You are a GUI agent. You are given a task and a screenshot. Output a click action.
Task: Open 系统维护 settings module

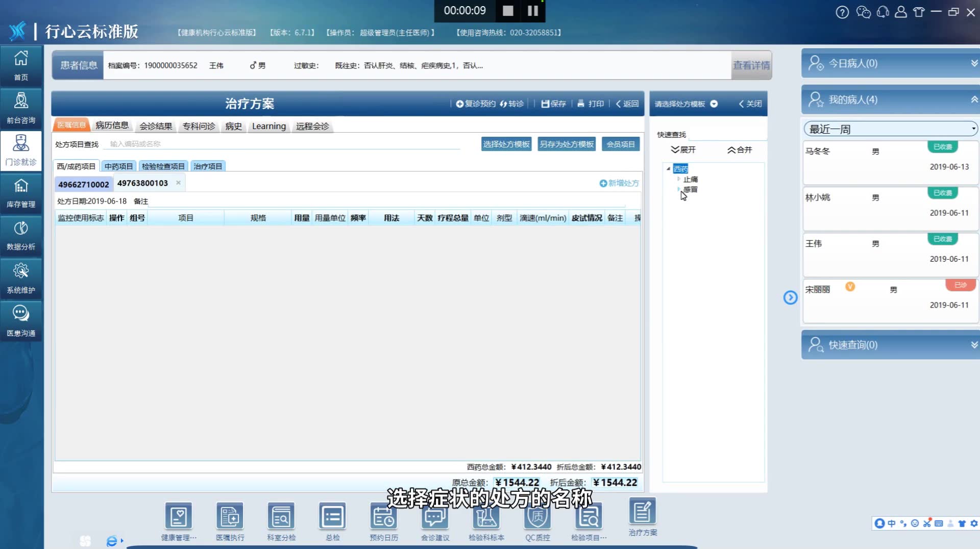coord(21,278)
